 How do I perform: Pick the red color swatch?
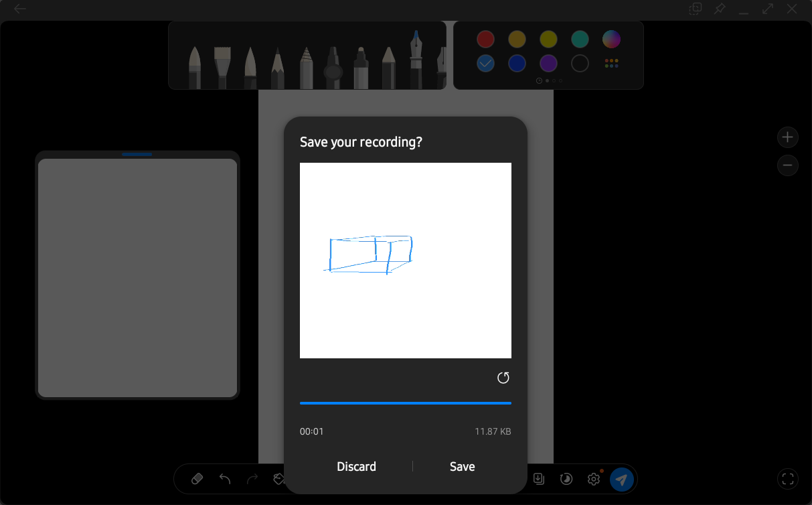(x=485, y=40)
